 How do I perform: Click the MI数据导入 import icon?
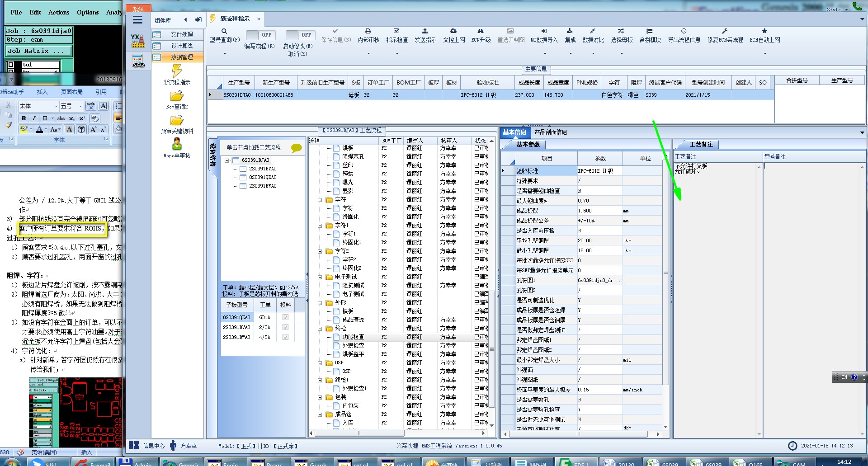544,31
